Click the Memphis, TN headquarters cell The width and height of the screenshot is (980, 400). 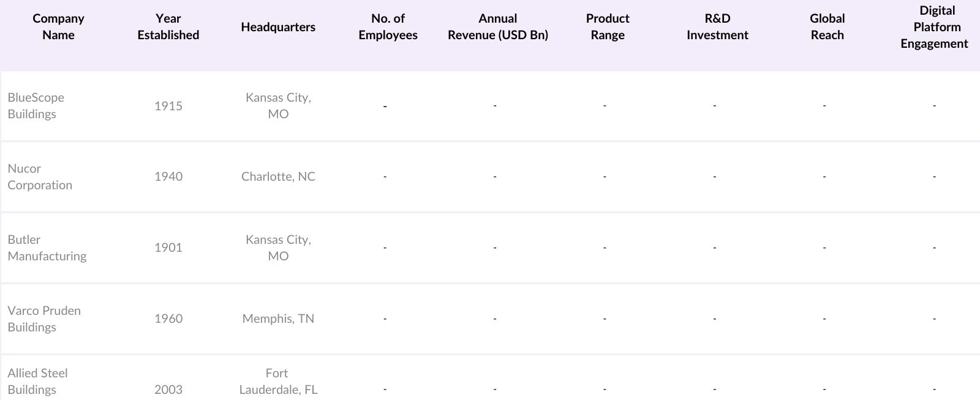[278, 319]
